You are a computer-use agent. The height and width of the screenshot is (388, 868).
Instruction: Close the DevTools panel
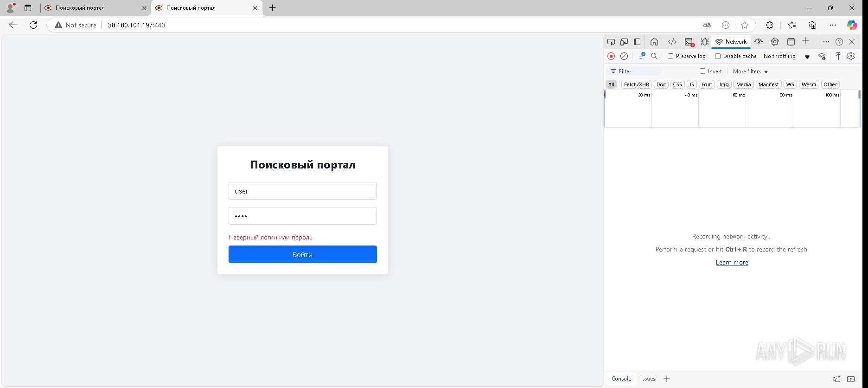[x=852, y=42]
